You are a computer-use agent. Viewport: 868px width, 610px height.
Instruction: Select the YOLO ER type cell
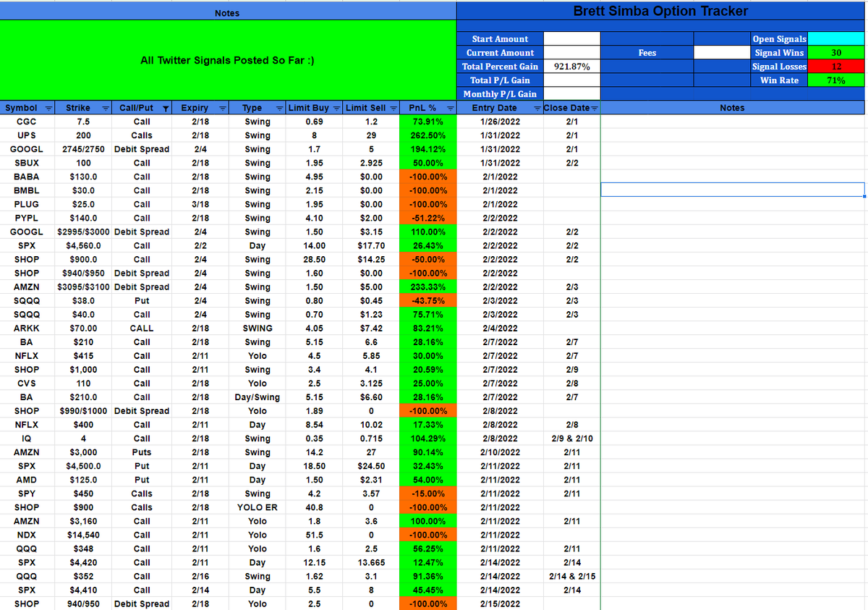(257, 507)
